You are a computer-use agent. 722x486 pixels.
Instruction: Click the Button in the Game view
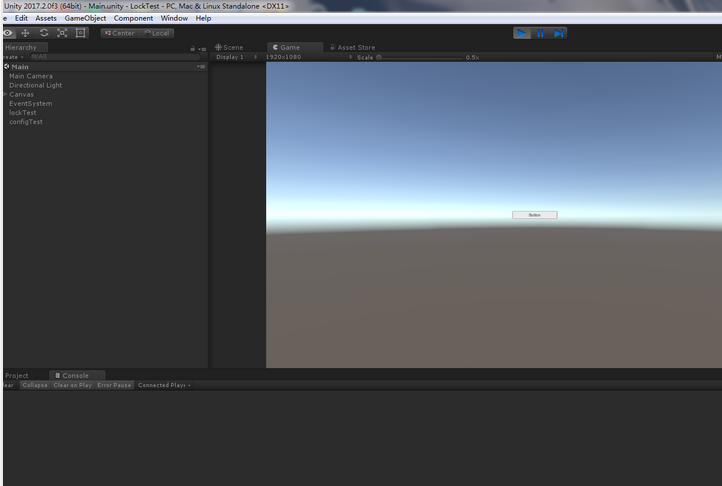click(535, 215)
